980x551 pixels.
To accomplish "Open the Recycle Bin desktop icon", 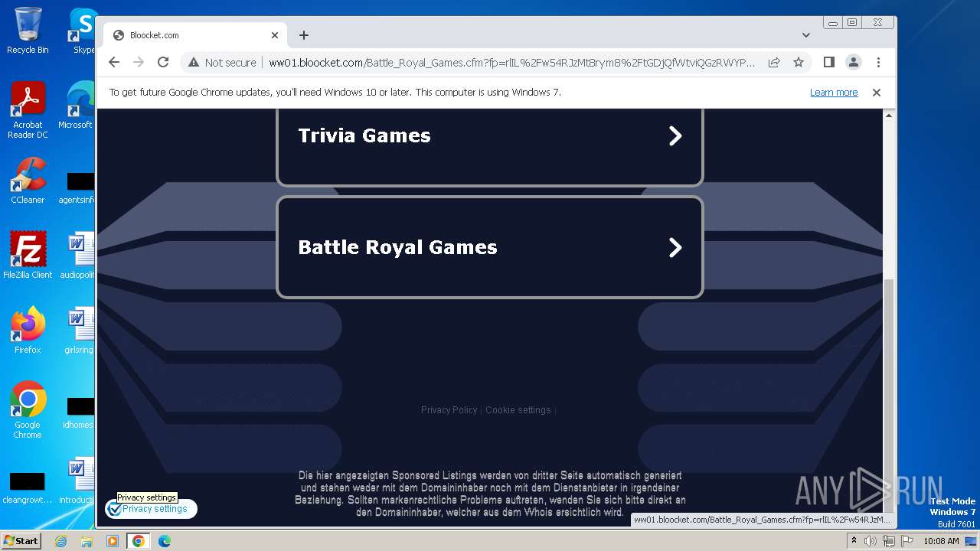I will [x=28, y=31].
